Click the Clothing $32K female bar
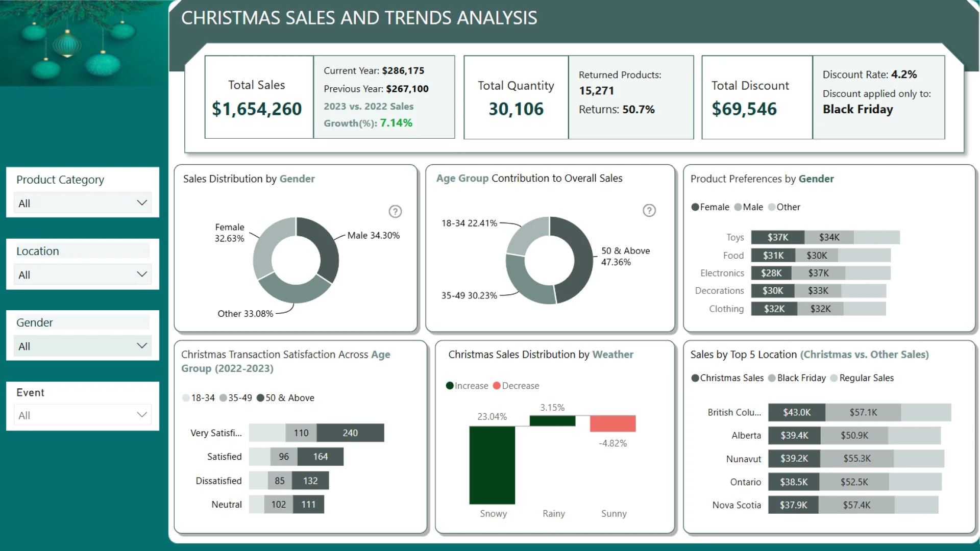 [774, 309]
